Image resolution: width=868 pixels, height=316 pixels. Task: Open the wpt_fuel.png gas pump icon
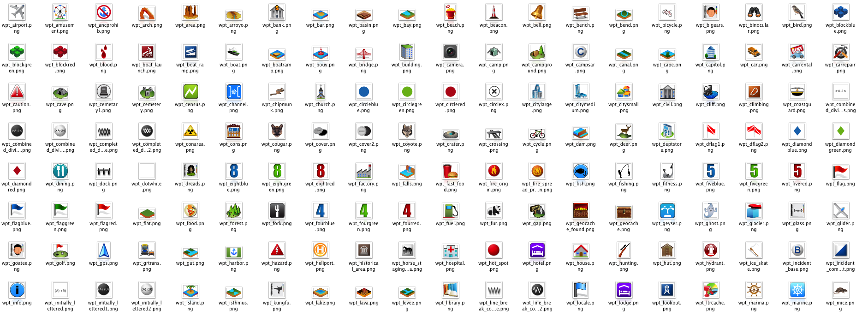450,210
